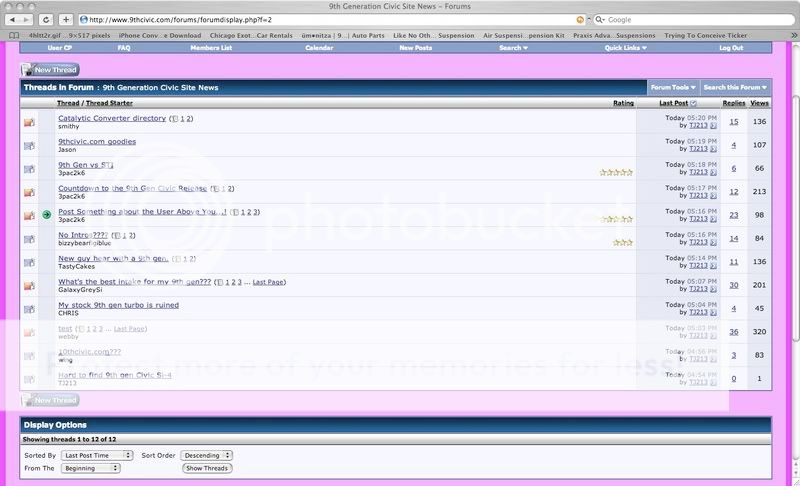Click the top New Thread button
Screen dimensions: 800x486
tap(50, 70)
